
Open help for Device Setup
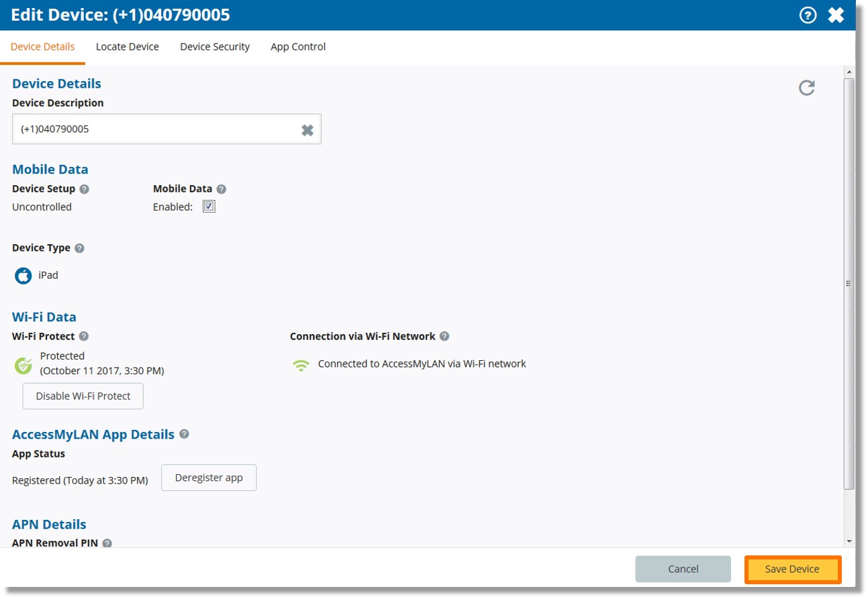pyautogui.click(x=84, y=189)
